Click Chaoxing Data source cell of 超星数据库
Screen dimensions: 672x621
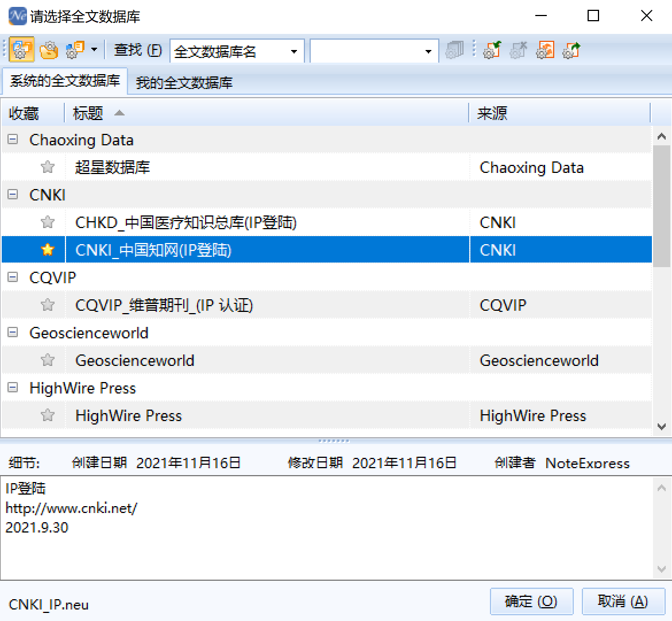(531, 167)
